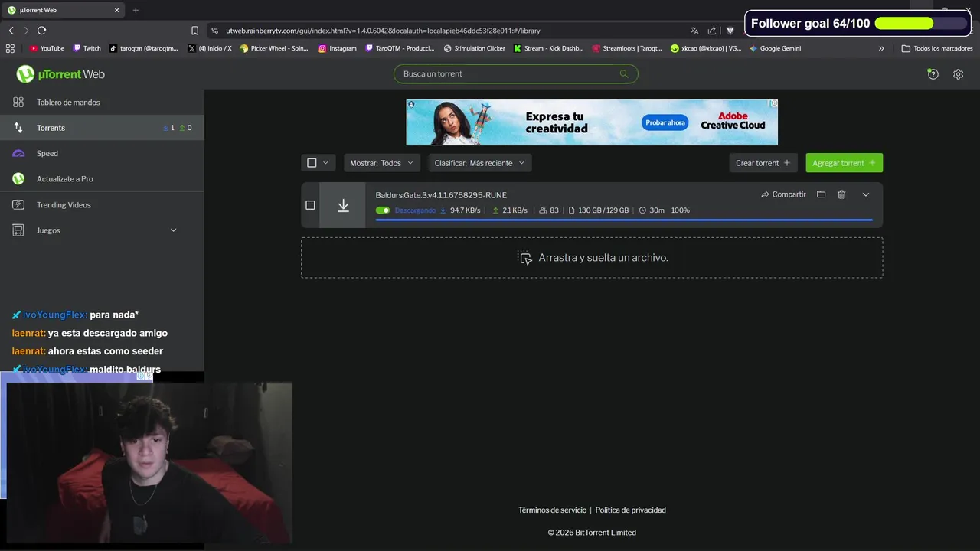980x551 pixels.
Task: Open the Todos los marcadores folder
Action: [937, 48]
